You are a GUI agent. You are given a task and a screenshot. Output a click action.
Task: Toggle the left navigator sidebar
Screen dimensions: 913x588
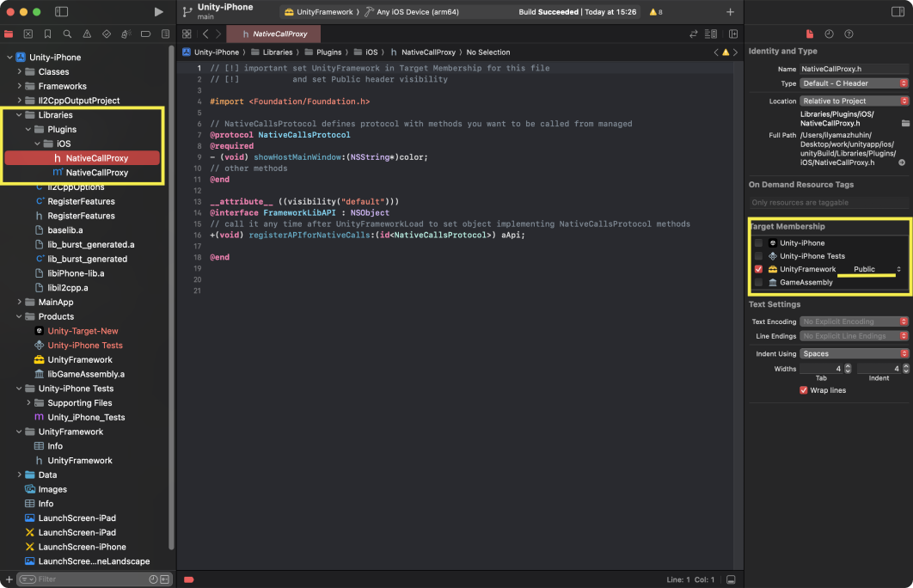tap(61, 12)
